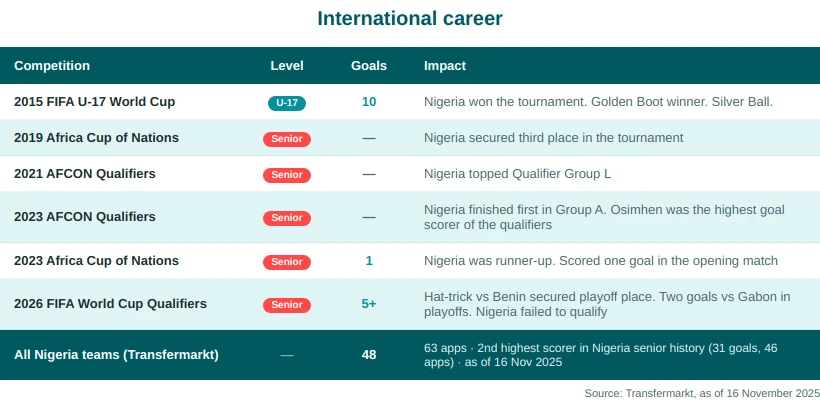Click the Transfermarkt source footnote
820x404 pixels.
pyautogui.click(x=702, y=393)
